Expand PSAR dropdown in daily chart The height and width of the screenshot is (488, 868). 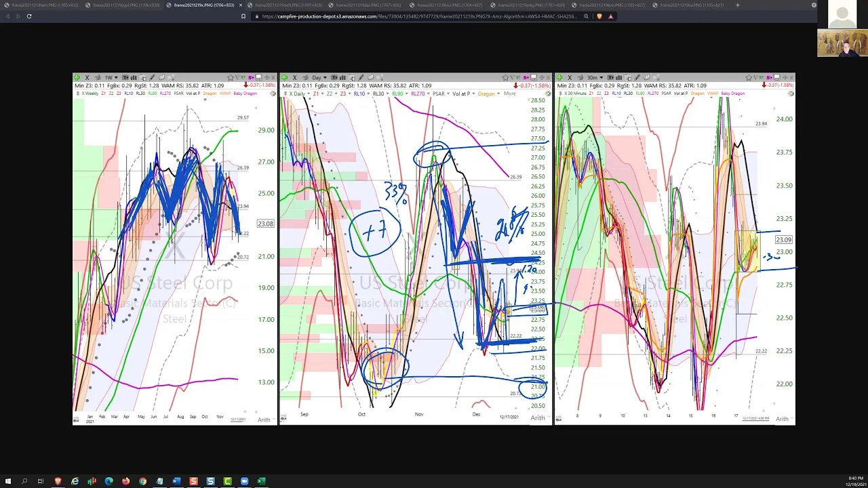point(448,94)
